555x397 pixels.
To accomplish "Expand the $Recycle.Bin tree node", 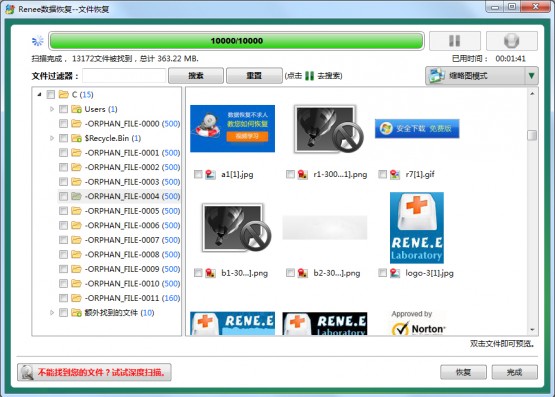I will 52,138.
